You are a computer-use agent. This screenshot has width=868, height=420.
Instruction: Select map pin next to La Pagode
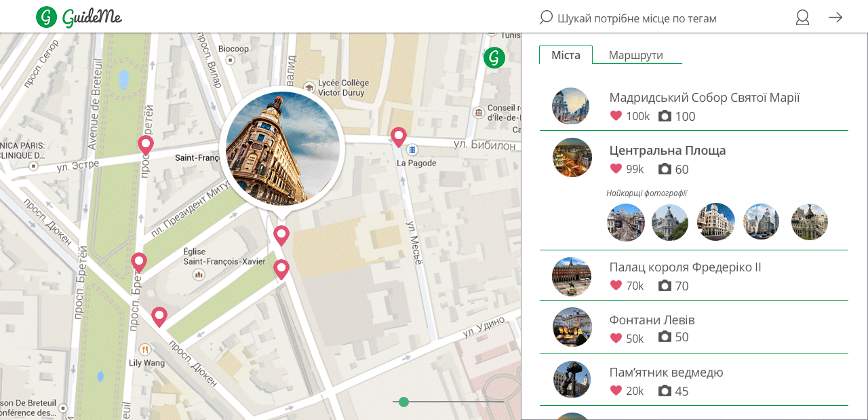point(399,138)
